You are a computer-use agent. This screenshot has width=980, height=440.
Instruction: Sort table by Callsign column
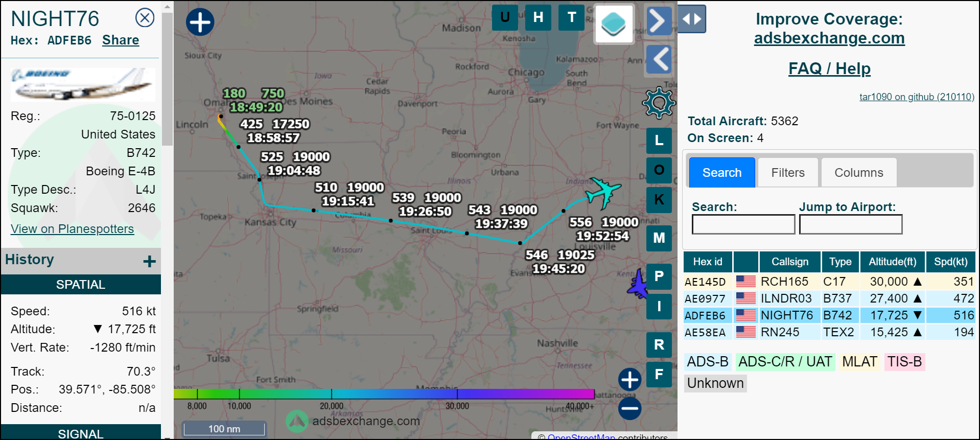coord(790,262)
